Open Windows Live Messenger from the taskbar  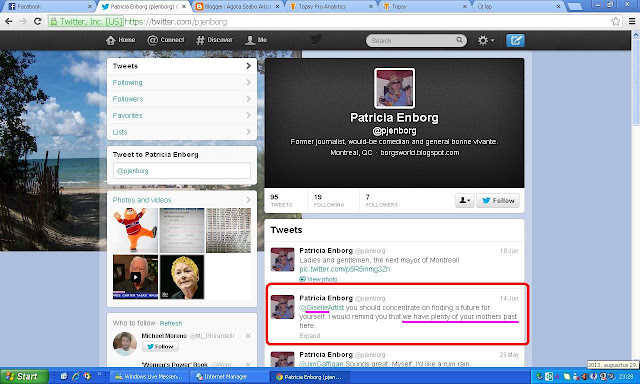150,377
